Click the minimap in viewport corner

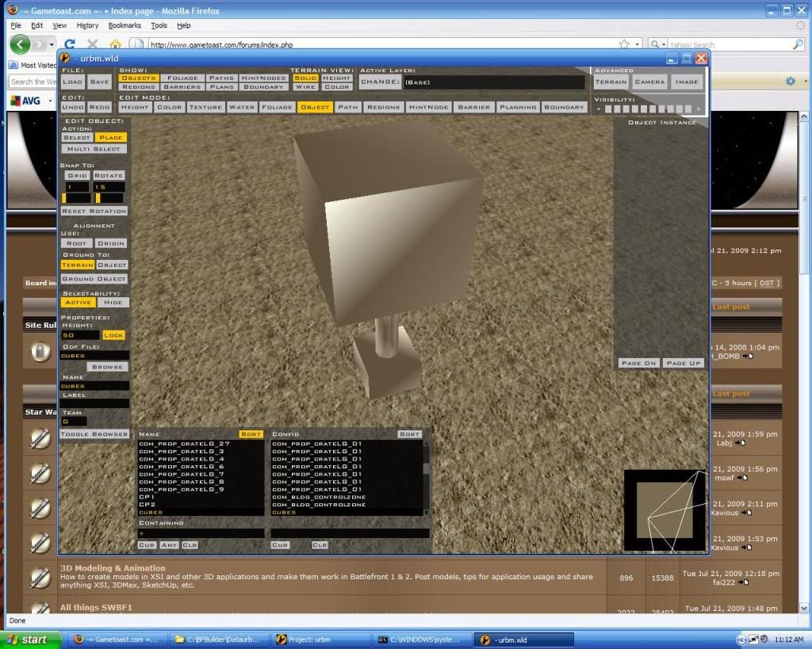665,510
